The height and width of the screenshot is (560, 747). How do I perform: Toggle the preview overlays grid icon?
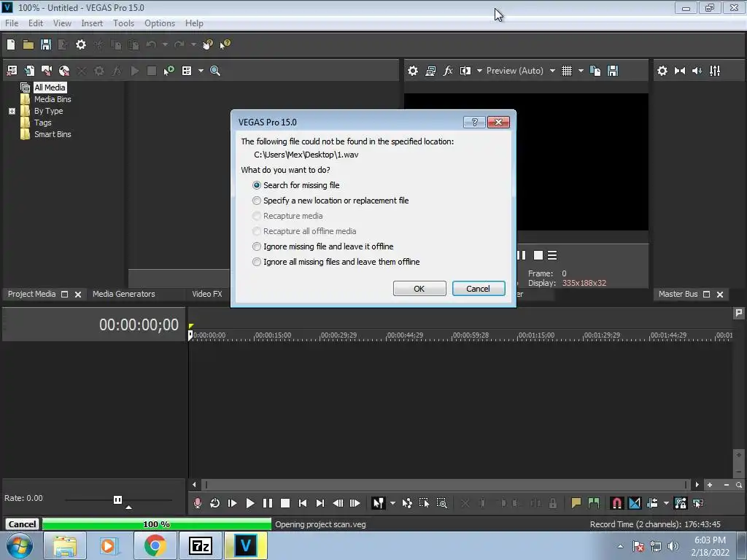click(566, 71)
